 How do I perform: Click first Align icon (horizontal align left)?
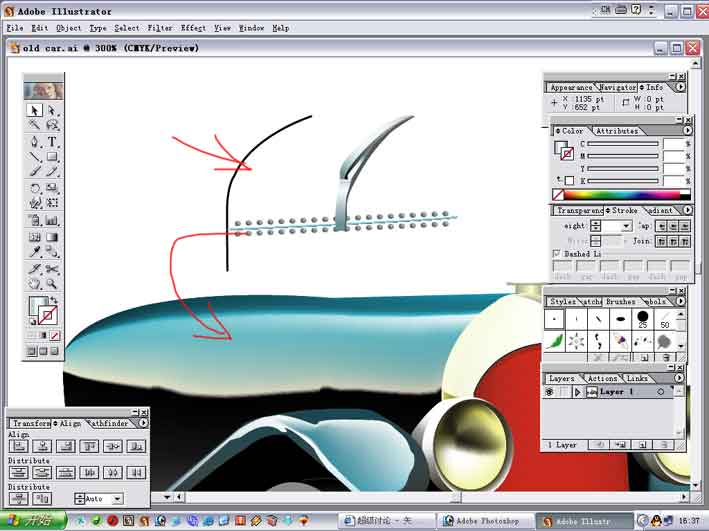click(19, 446)
